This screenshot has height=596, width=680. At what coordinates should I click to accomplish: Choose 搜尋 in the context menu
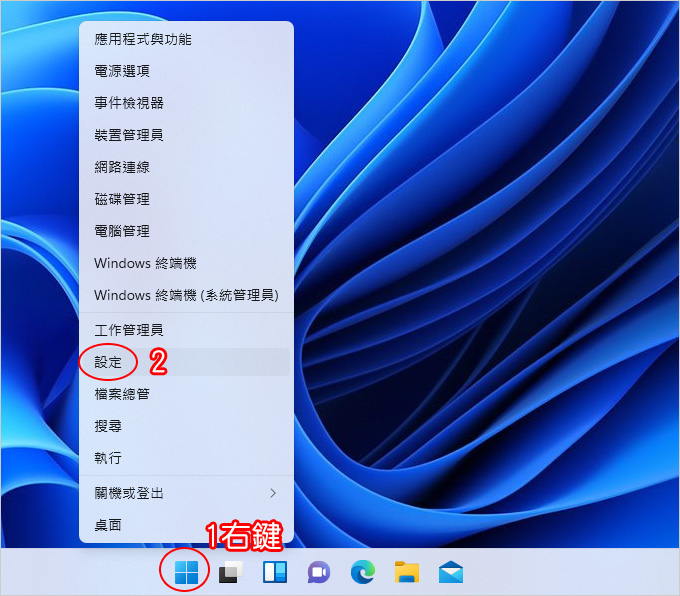pos(186,426)
